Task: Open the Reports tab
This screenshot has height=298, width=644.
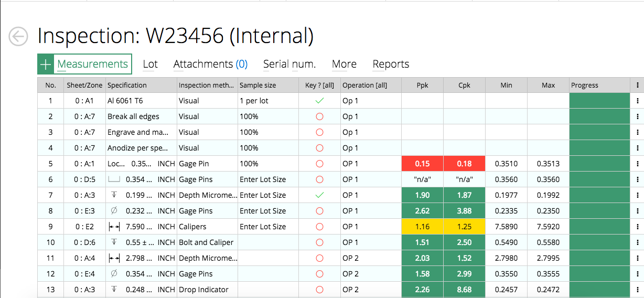Action: 391,65
